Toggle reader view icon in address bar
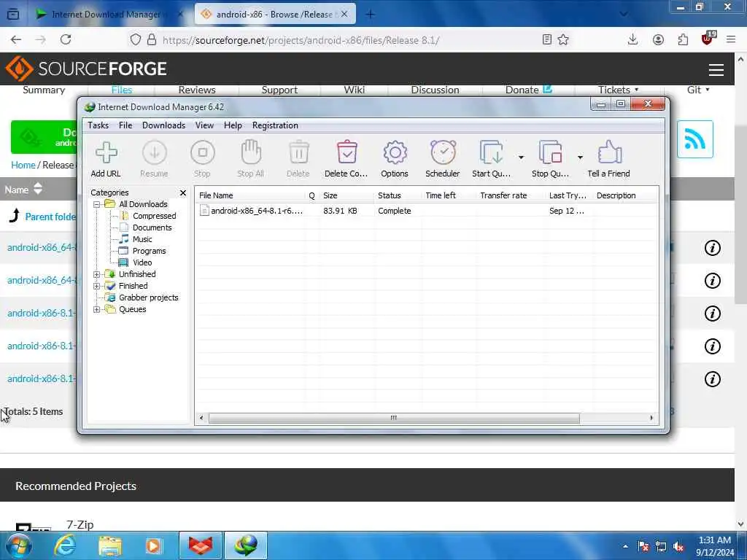Screen dimensions: 747x560 pos(547,39)
